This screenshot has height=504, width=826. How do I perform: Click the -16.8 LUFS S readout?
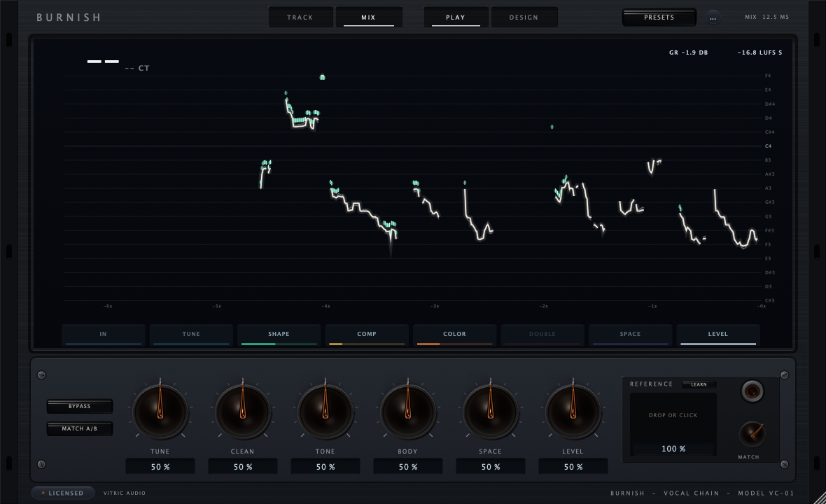click(759, 52)
